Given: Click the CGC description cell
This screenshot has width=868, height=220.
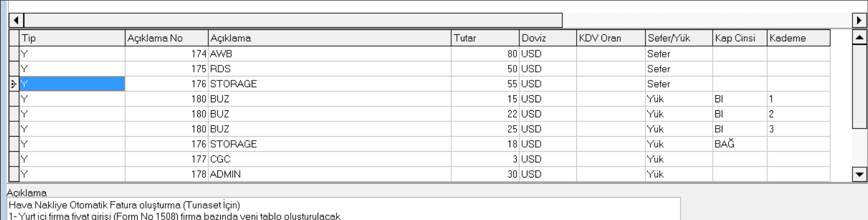Looking at the screenshot, I should [330, 159].
